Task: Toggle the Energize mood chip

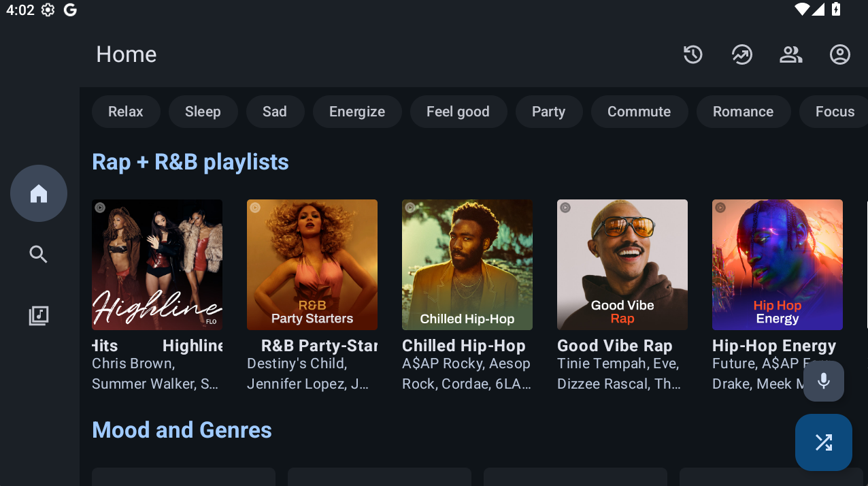Action: click(356, 112)
